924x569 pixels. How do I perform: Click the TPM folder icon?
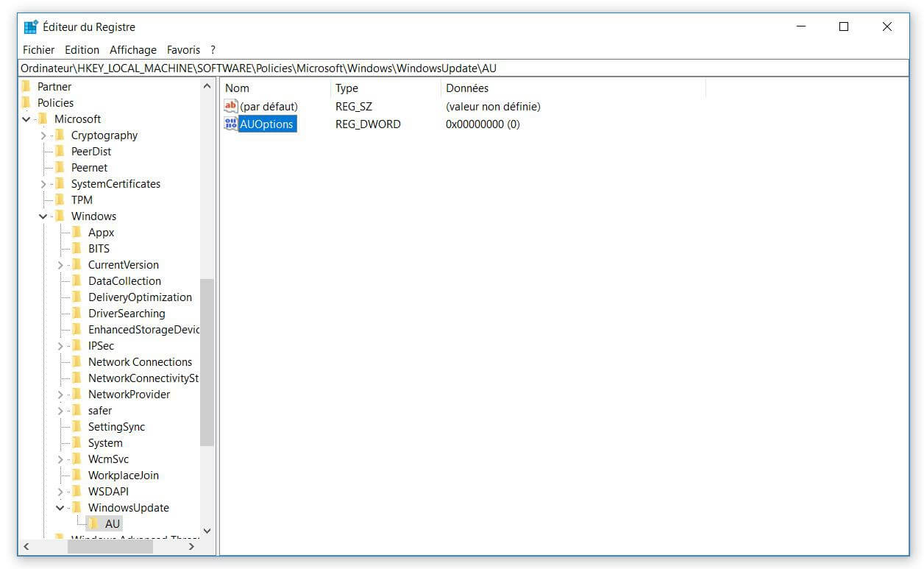pos(60,199)
